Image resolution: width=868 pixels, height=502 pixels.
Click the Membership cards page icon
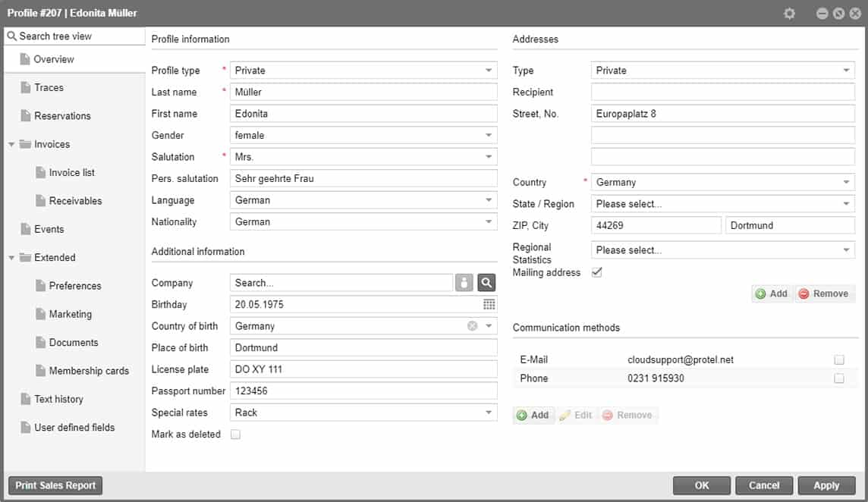click(x=41, y=371)
